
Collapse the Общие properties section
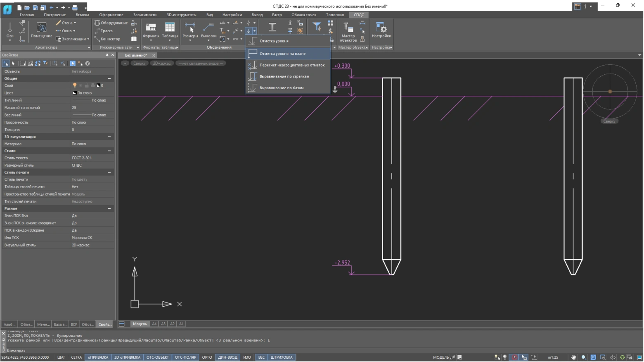point(109,78)
